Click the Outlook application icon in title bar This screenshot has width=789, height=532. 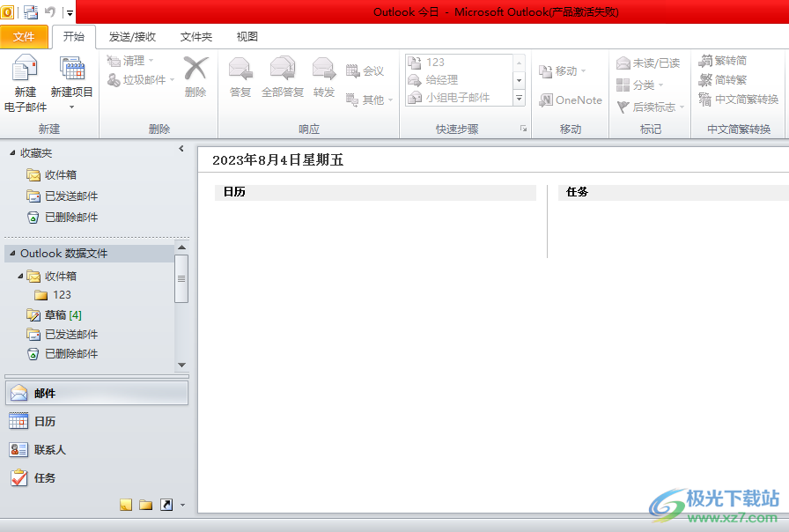click(8, 12)
